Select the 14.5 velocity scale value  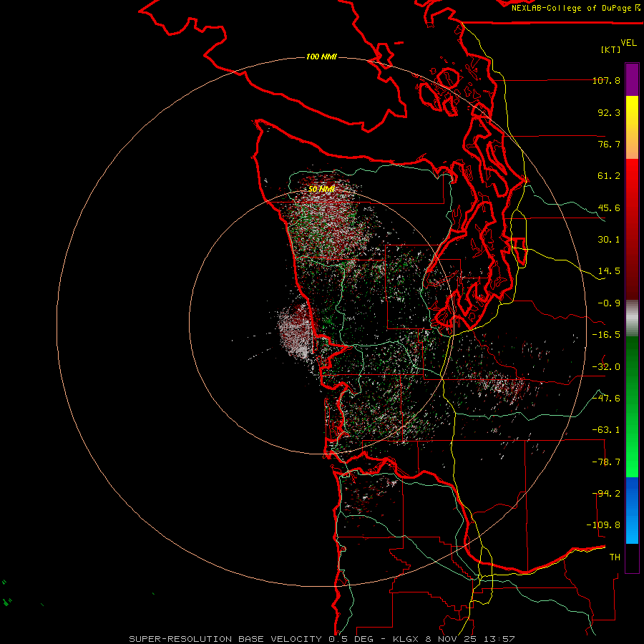pos(609,271)
